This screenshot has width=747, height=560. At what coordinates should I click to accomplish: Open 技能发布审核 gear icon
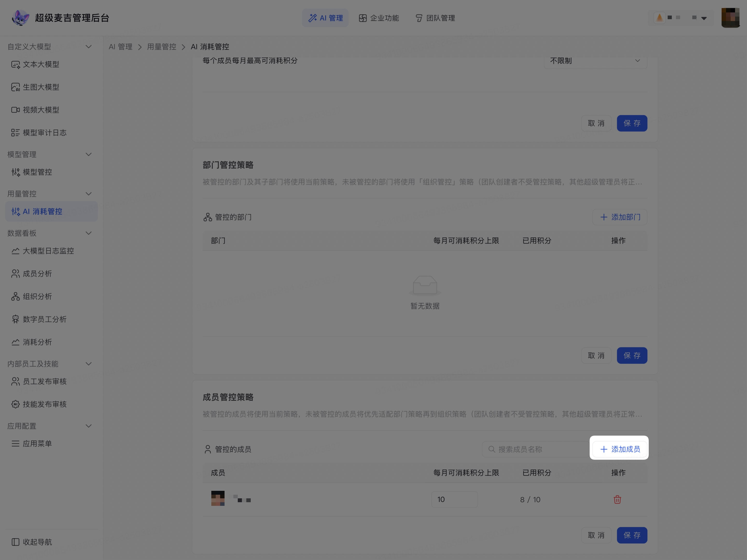coord(16,404)
